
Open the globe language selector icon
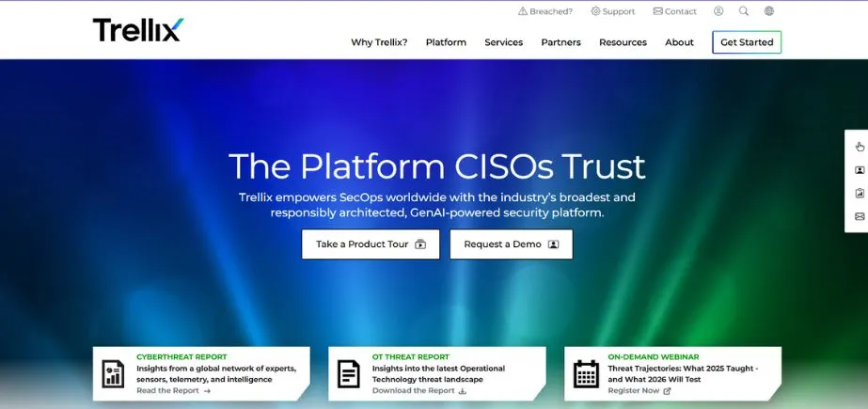(x=769, y=11)
